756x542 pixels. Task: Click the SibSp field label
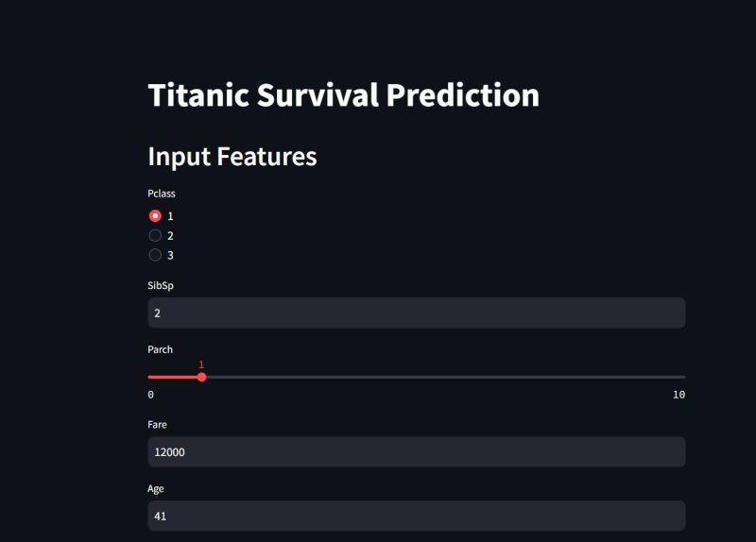coord(161,286)
